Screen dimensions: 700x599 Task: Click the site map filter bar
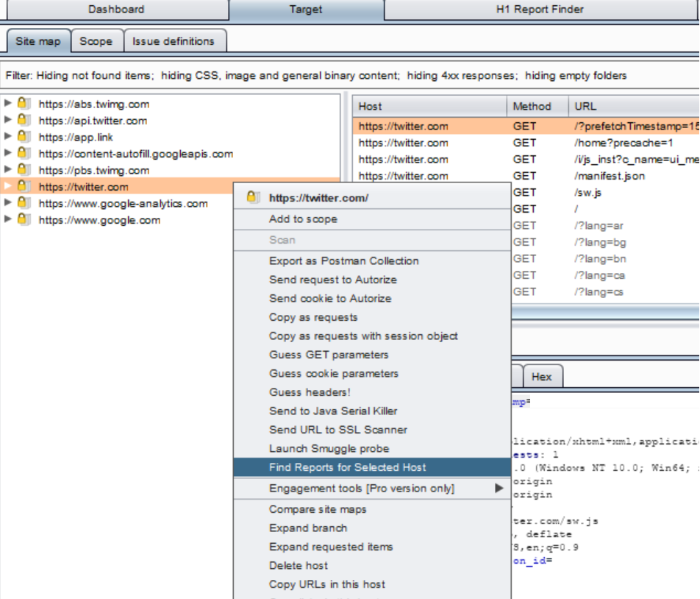[x=350, y=76]
